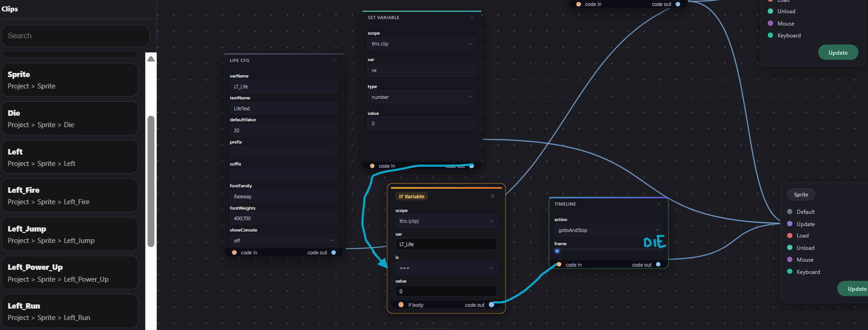Click the Sprite node Update port dot

790,224
